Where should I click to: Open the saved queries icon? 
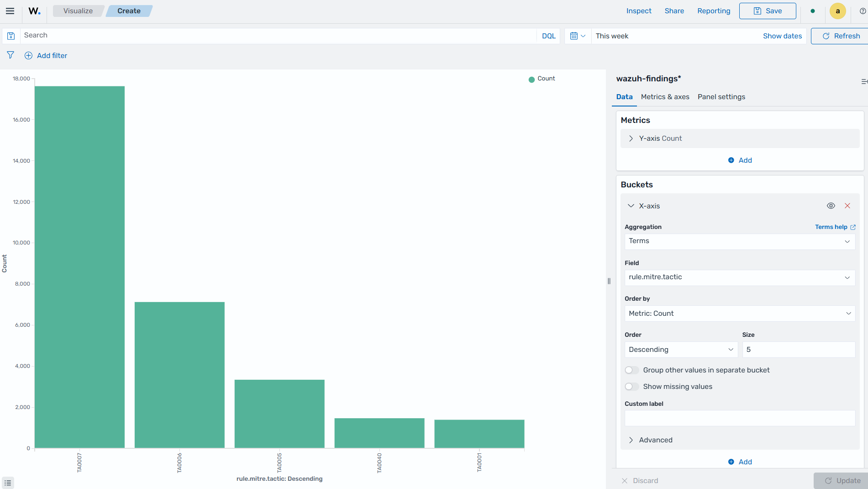coord(11,36)
